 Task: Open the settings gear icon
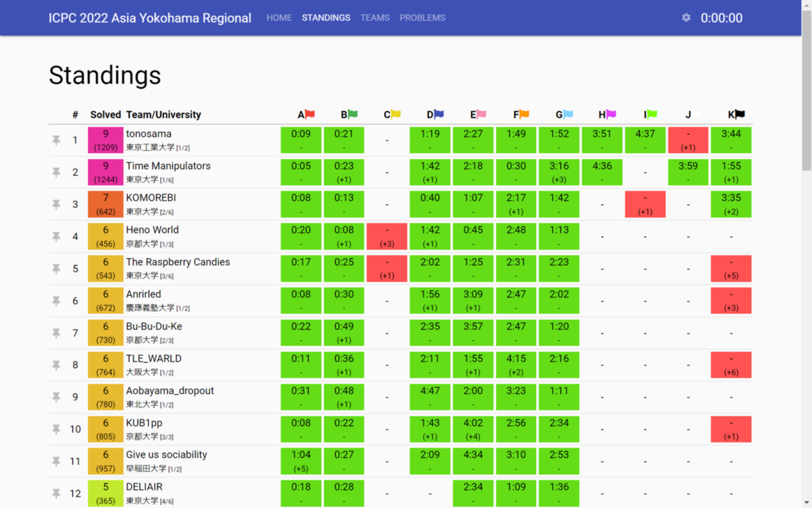coord(686,17)
